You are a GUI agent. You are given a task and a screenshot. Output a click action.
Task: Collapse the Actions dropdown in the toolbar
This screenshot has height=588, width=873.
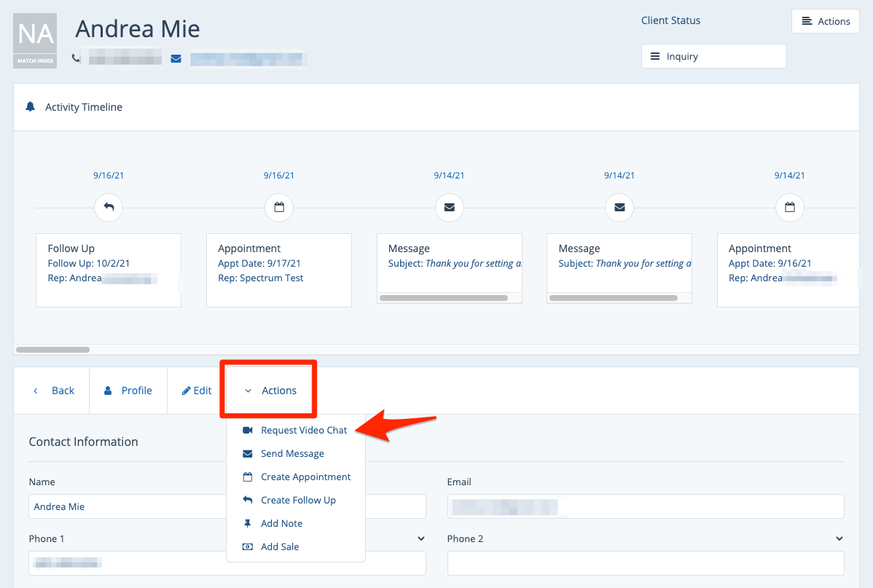click(270, 391)
